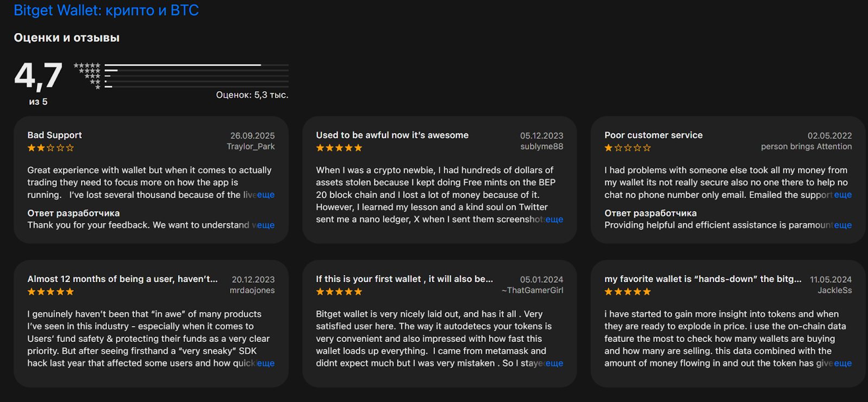
Task: Expand Poor customer service review text
Action: (843, 195)
